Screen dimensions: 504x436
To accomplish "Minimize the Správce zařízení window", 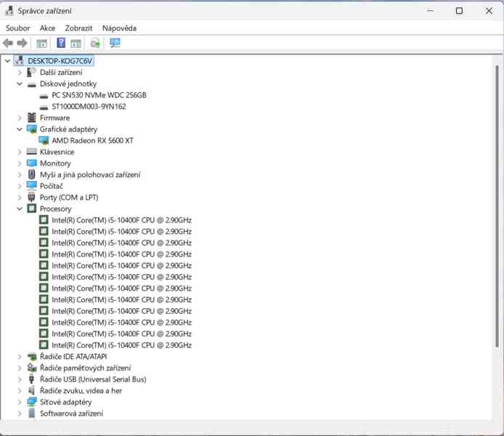I will 430,11.
